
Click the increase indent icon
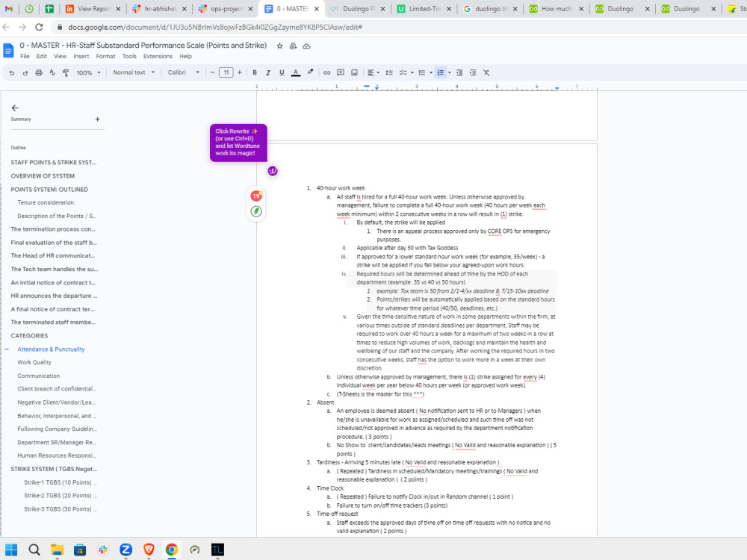click(473, 73)
